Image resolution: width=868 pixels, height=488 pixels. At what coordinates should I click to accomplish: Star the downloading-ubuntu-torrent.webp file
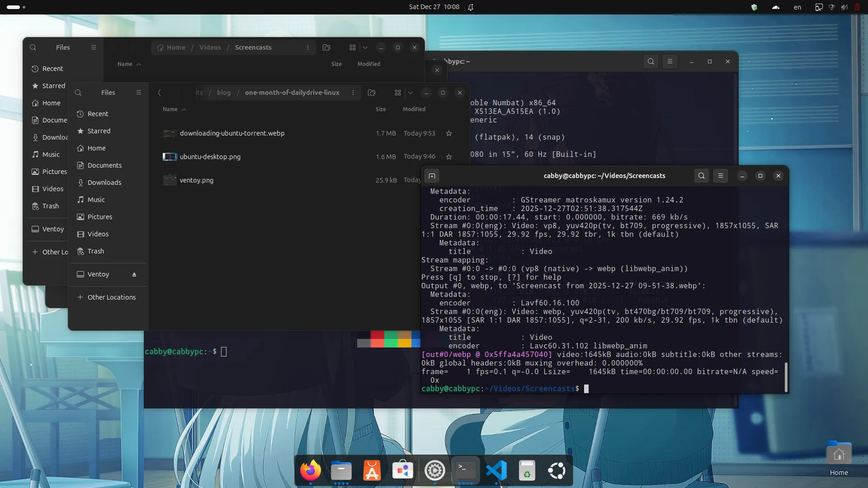point(449,133)
